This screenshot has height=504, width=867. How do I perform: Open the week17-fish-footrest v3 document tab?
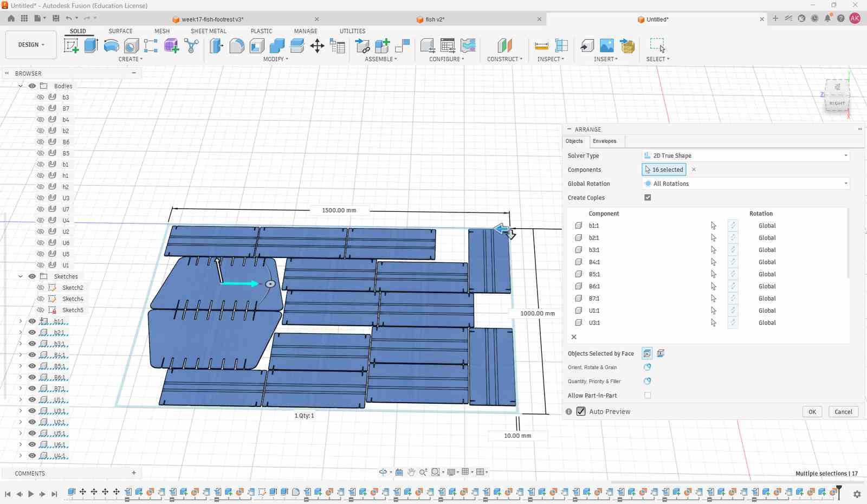coord(212,19)
